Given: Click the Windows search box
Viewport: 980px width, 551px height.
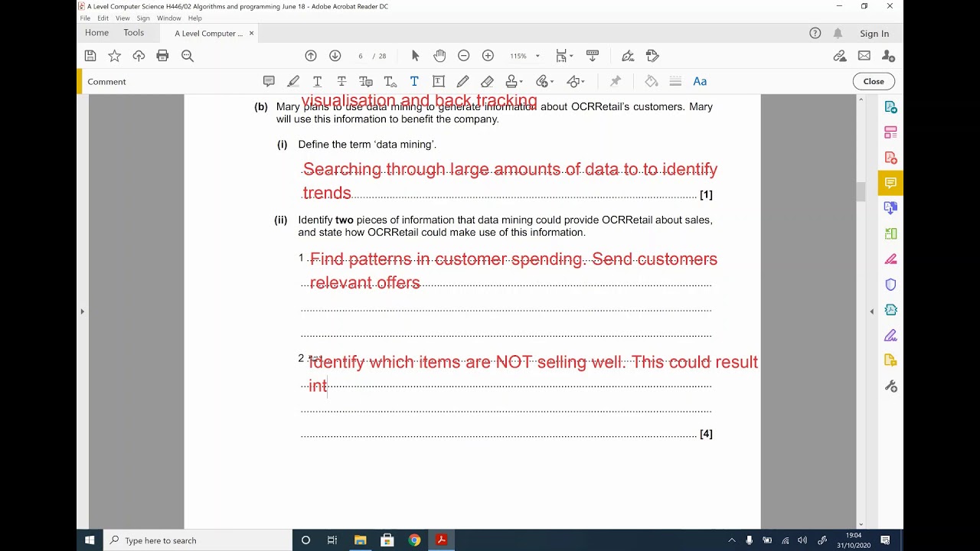Looking at the screenshot, I should [198, 540].
